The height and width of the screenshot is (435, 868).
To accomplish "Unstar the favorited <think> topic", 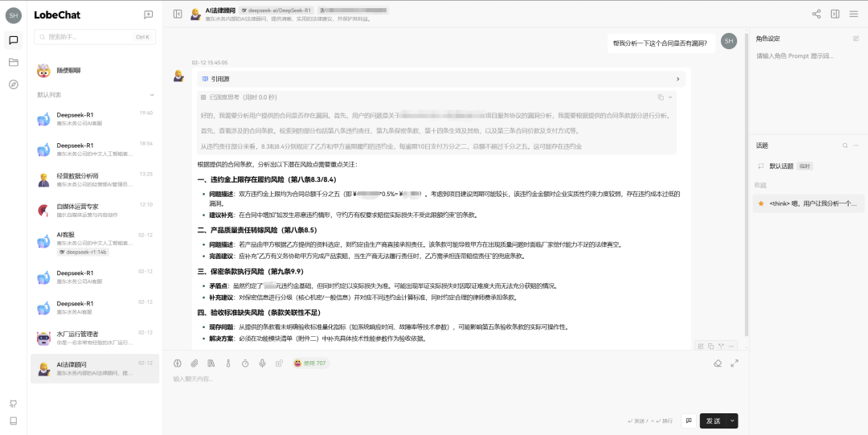I will coord(761,203).
